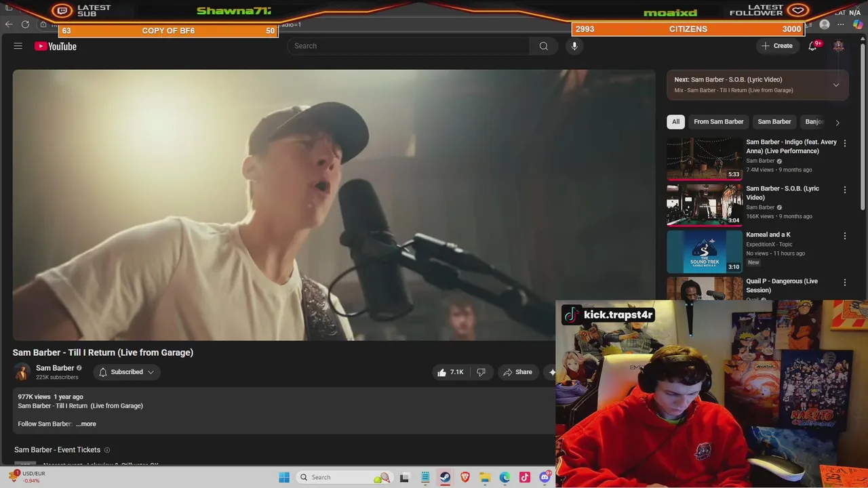
Task: Dislike the Sam Barber video
Action: point(481,372)
